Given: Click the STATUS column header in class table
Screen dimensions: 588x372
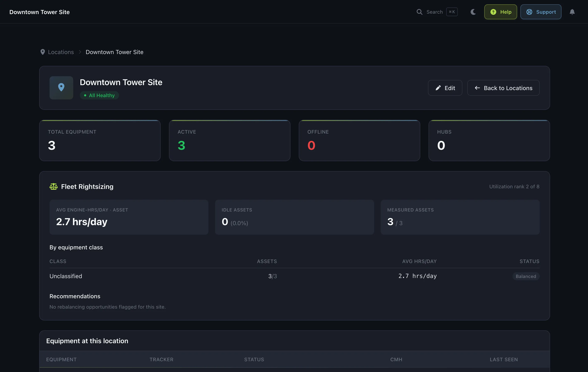Looking at the screenshot, I should click(x=529, y=261).
